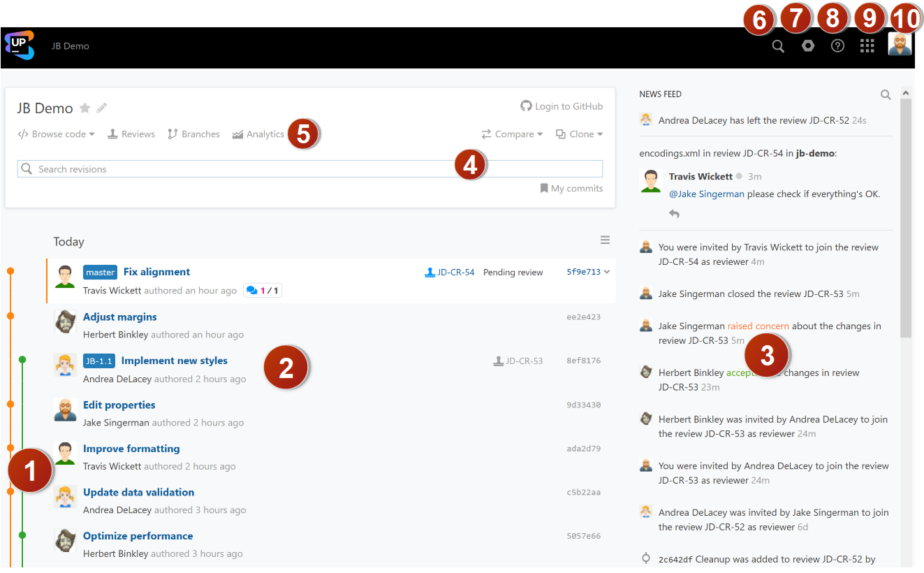Click the reply arrow under Travis Wickett's comment
This screenshot has height=573, width=924.
[x=674, y=214]
